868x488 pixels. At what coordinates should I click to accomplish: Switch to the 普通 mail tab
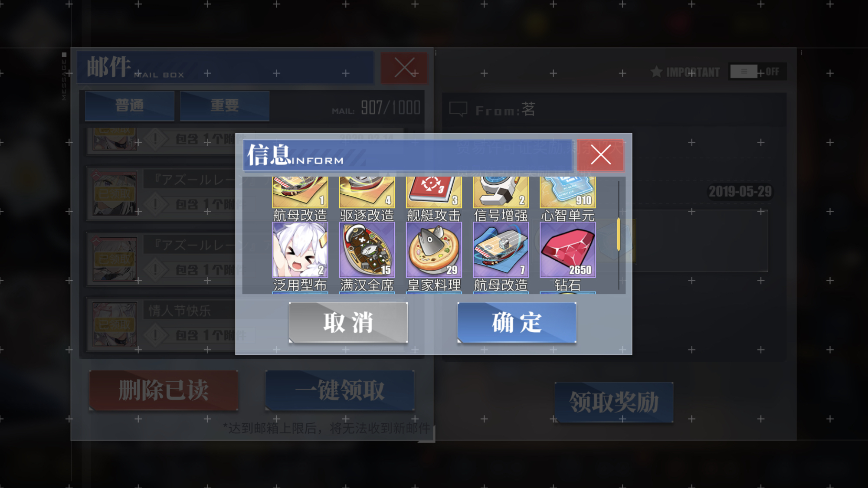130,105
